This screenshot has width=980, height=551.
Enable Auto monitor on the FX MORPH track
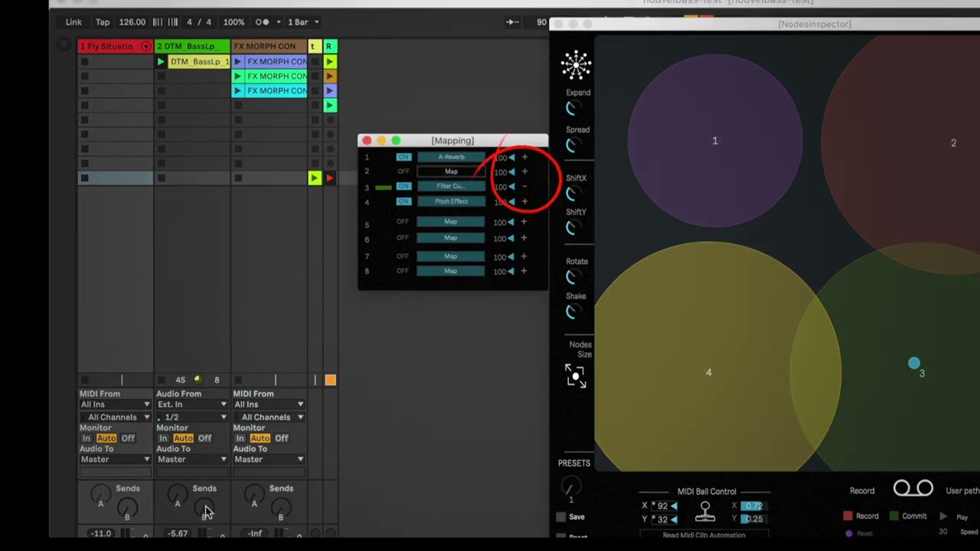pos(260,439)
